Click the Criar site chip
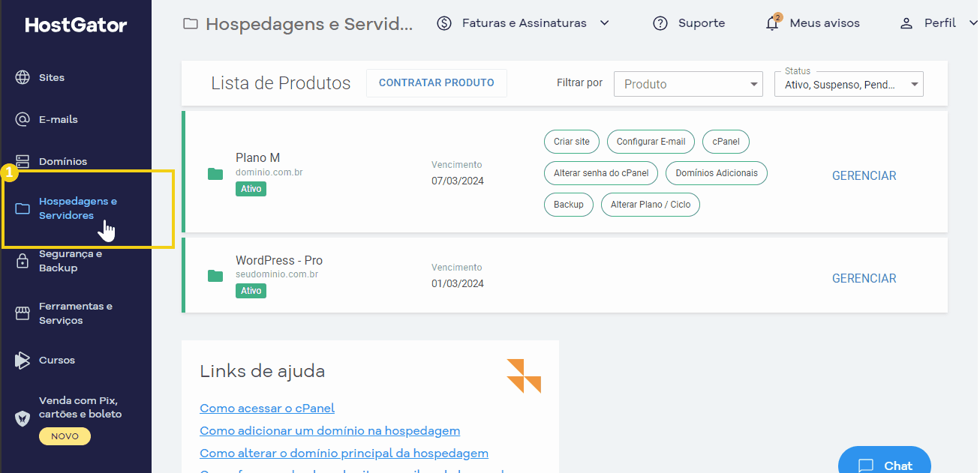 click(572, 142)
